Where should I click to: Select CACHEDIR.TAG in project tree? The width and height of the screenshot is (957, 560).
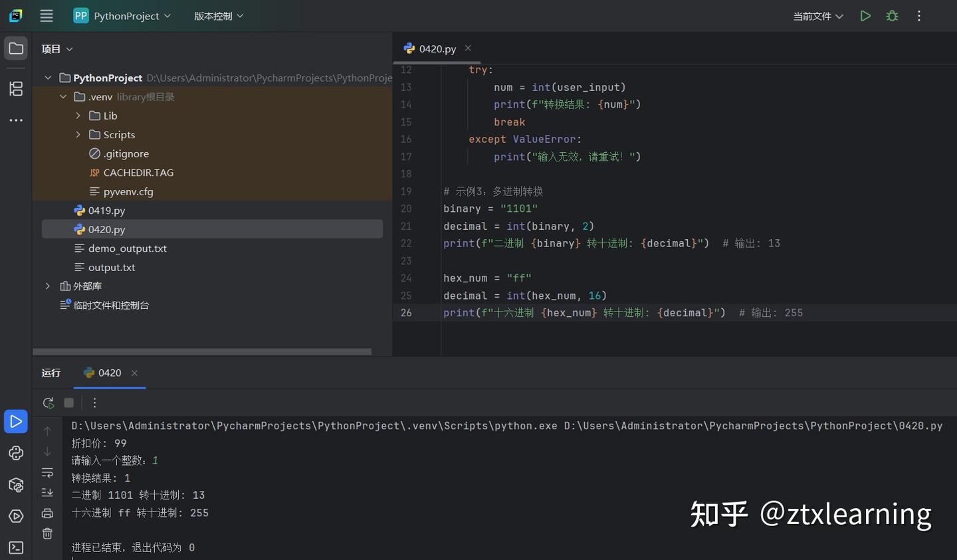point(132,173)
